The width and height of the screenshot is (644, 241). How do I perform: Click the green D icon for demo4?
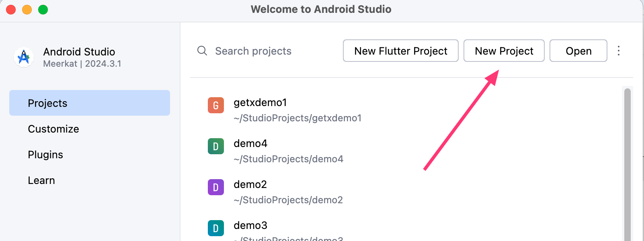pos(216,147)
